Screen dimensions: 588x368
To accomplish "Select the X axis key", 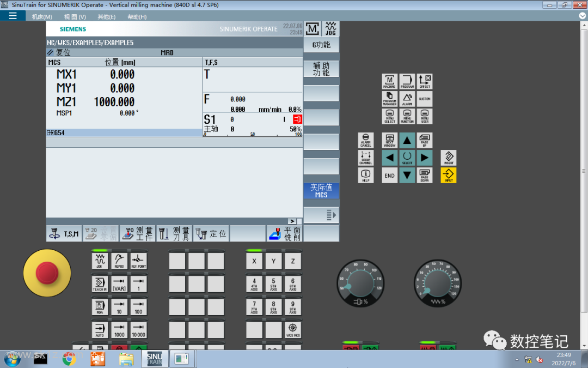I will [x=254, y=261].
